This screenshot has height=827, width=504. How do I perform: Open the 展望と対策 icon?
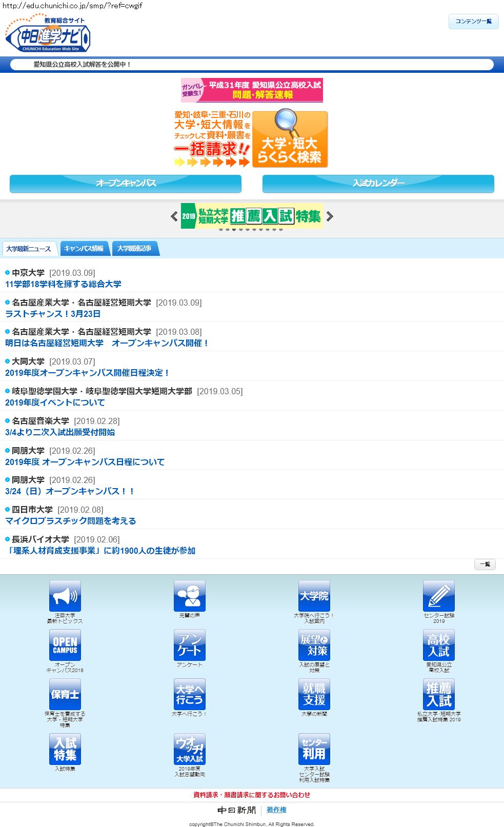pyautogui.click(x=314, y=645)
